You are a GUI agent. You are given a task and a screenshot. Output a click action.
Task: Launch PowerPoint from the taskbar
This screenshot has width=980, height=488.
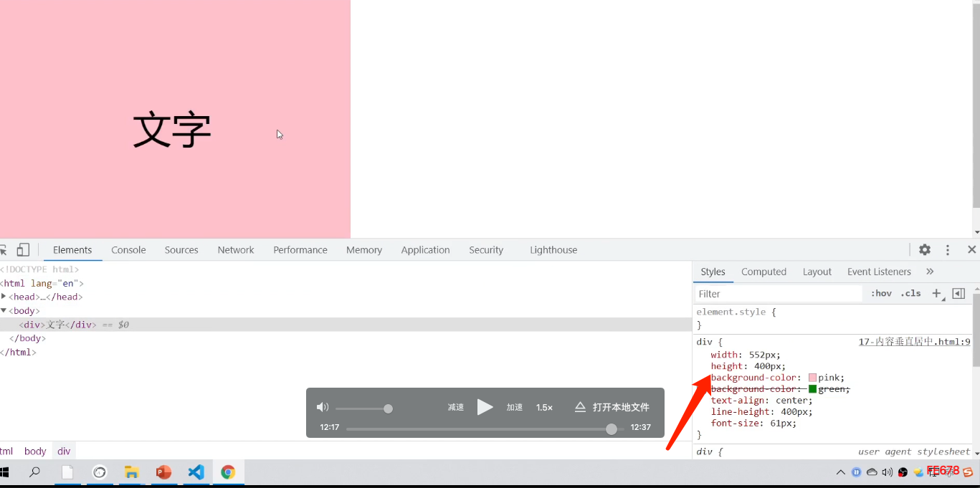point(163,472)
